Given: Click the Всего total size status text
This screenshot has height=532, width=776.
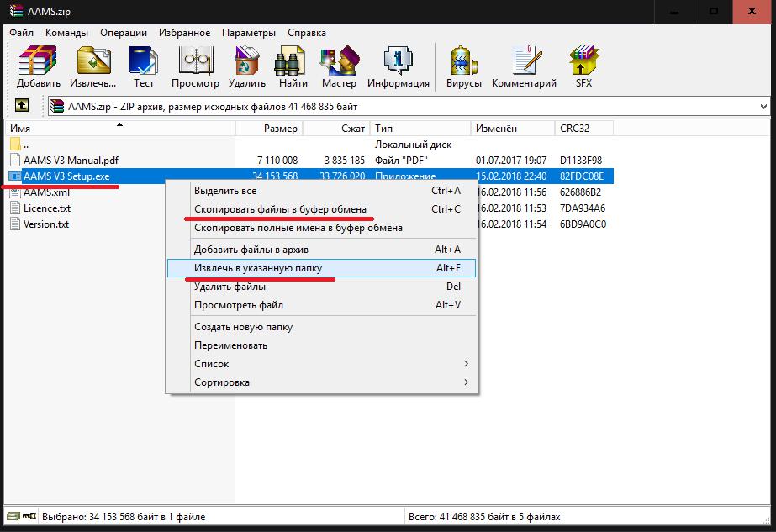Looking at the screenshot, I should pyautogui.click(x=484, y=517).
